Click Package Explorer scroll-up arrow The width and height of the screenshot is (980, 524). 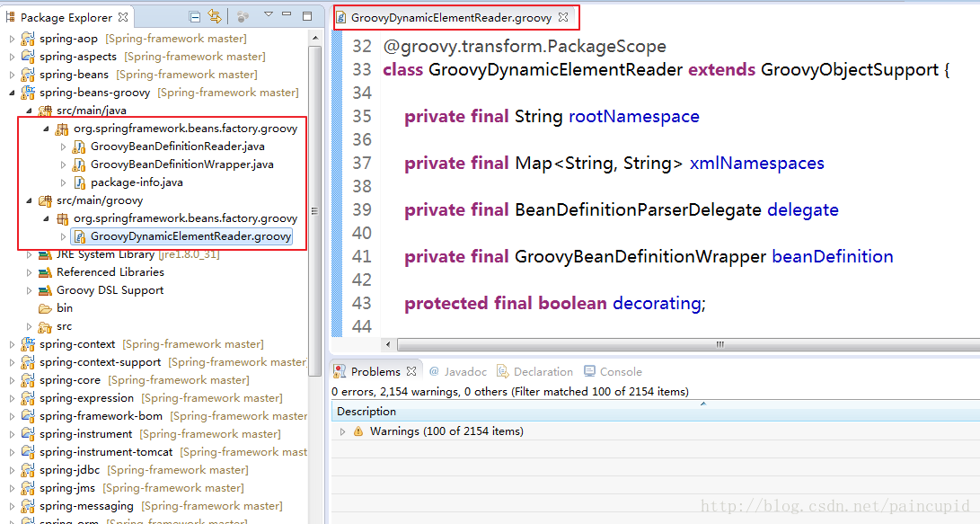click(315, 39)
